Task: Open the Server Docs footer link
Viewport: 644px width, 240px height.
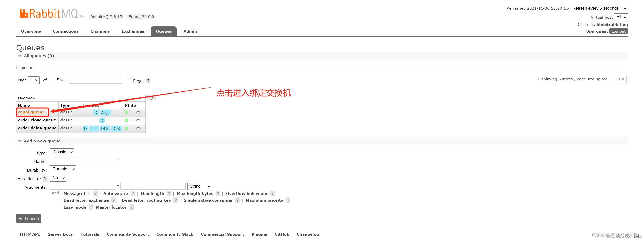Action: pos(60,234)
